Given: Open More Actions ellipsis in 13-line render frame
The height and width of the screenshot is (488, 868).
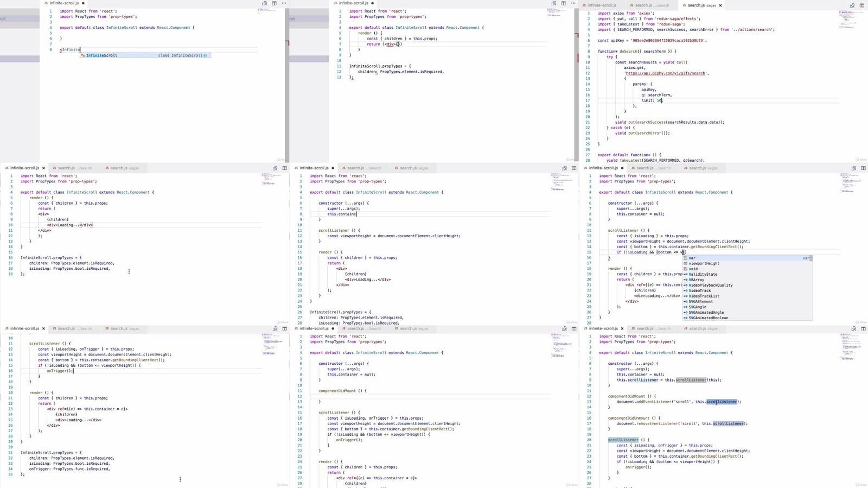Looking at the screenshot, I should [573, 3].
